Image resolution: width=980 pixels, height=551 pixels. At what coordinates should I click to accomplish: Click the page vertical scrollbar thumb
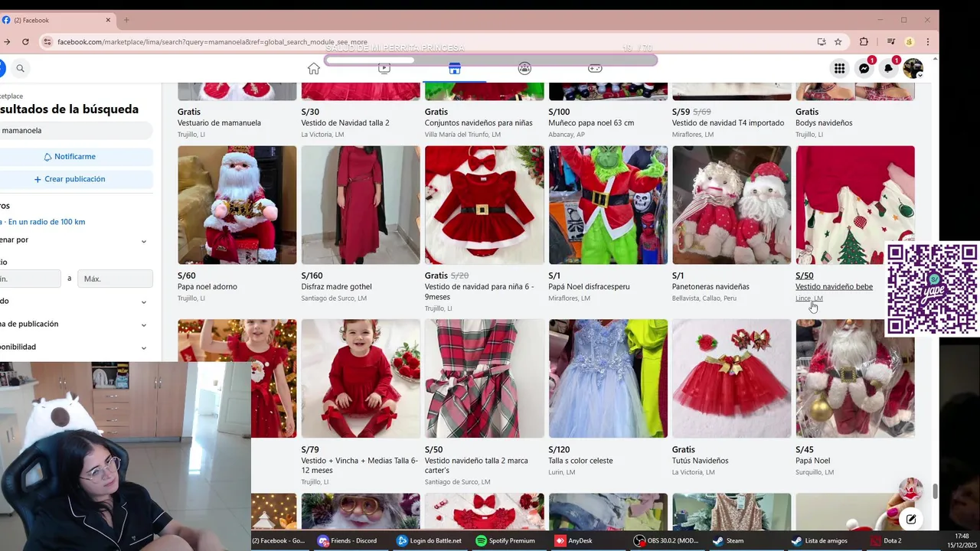[x=935, y=491]
